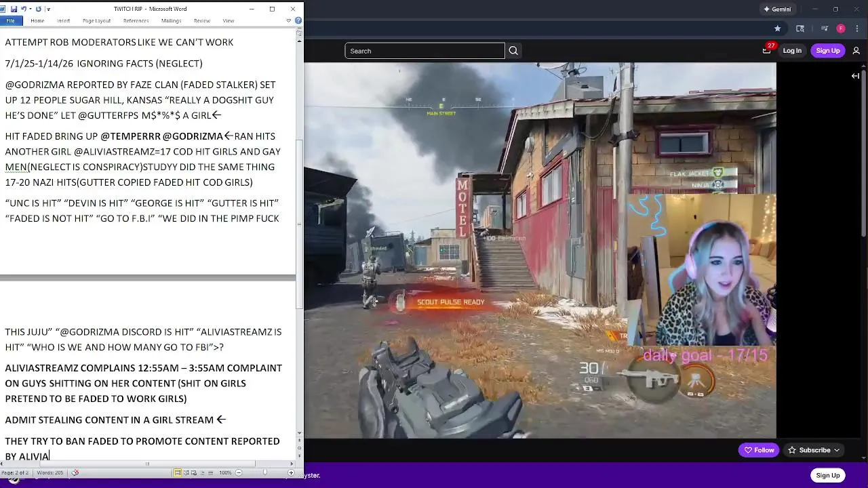
Task: Click the Word application icon in title bar
Action: pos(3,9)
